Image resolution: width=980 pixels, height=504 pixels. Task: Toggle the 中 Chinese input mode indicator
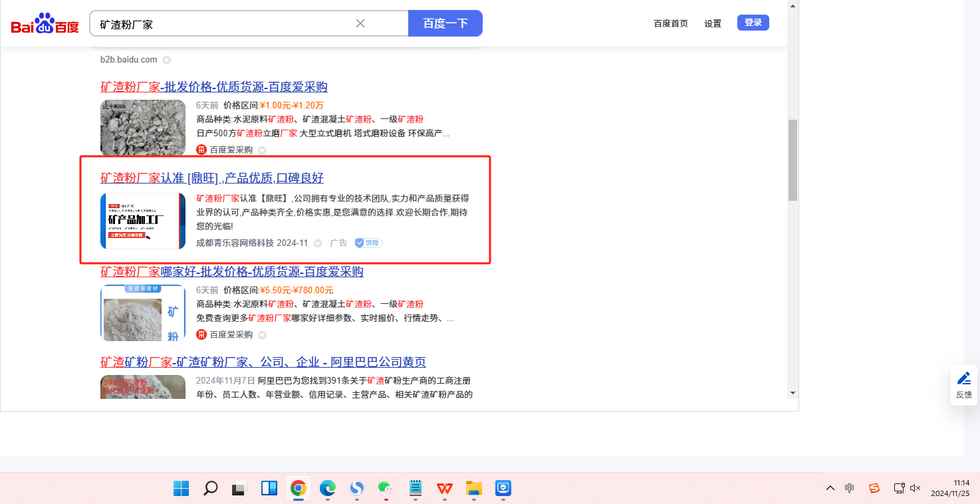(x=850, y=488)
